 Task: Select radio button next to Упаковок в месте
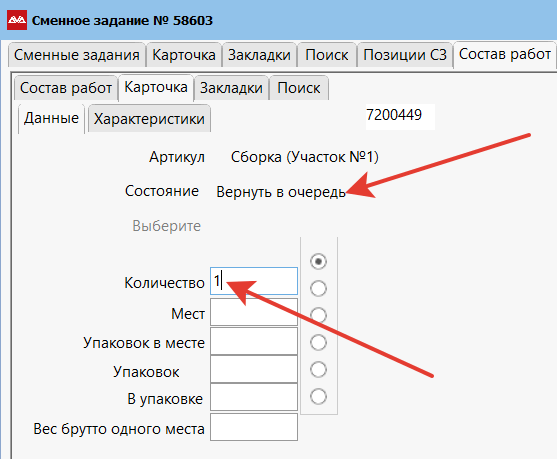point(318,342)
